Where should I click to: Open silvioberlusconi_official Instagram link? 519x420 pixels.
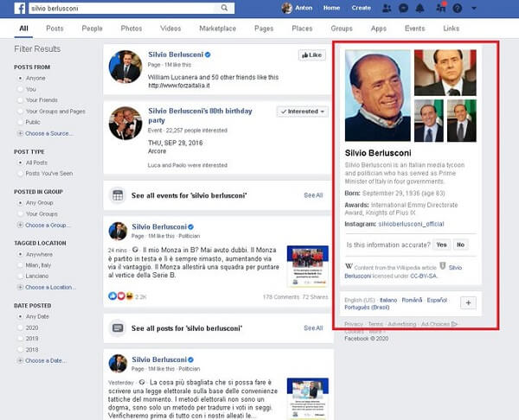click(411, 224)
